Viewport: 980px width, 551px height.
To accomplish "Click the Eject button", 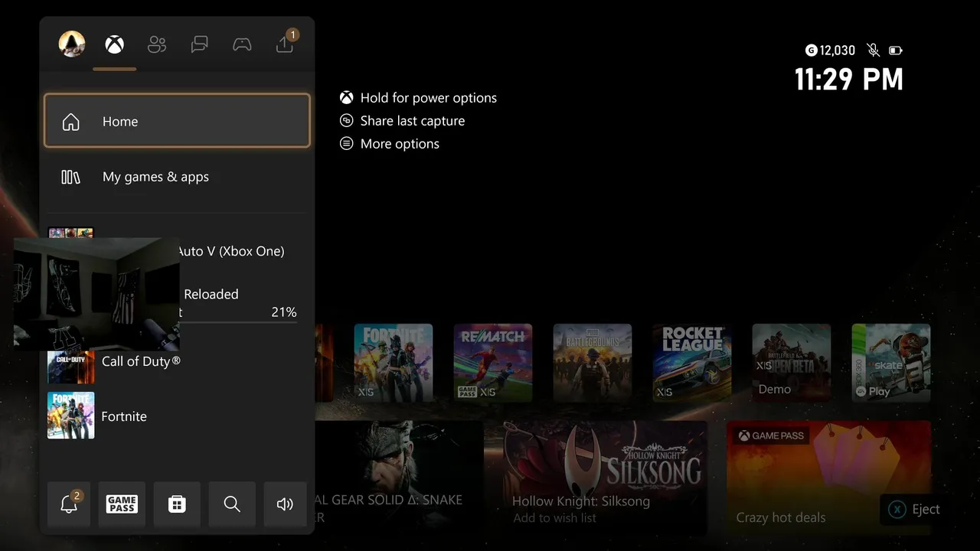I will point(914,510).
